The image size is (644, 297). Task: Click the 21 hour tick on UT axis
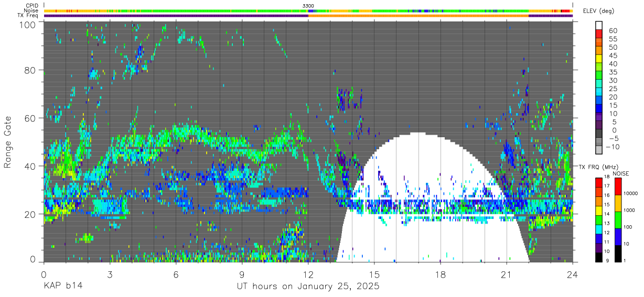(506, 273)
